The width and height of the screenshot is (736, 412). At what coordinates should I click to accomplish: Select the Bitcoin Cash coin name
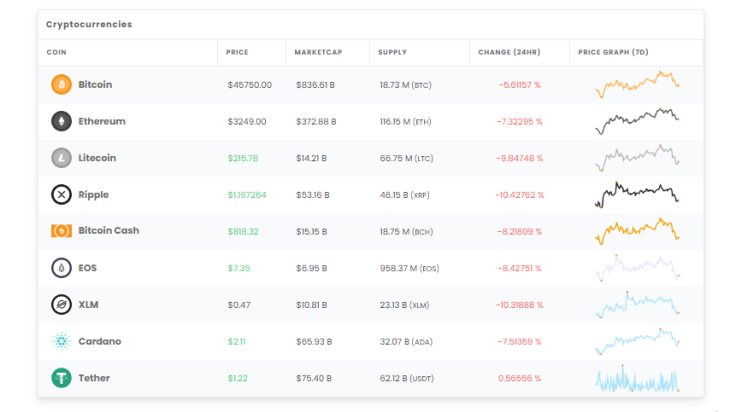(108, 230)
